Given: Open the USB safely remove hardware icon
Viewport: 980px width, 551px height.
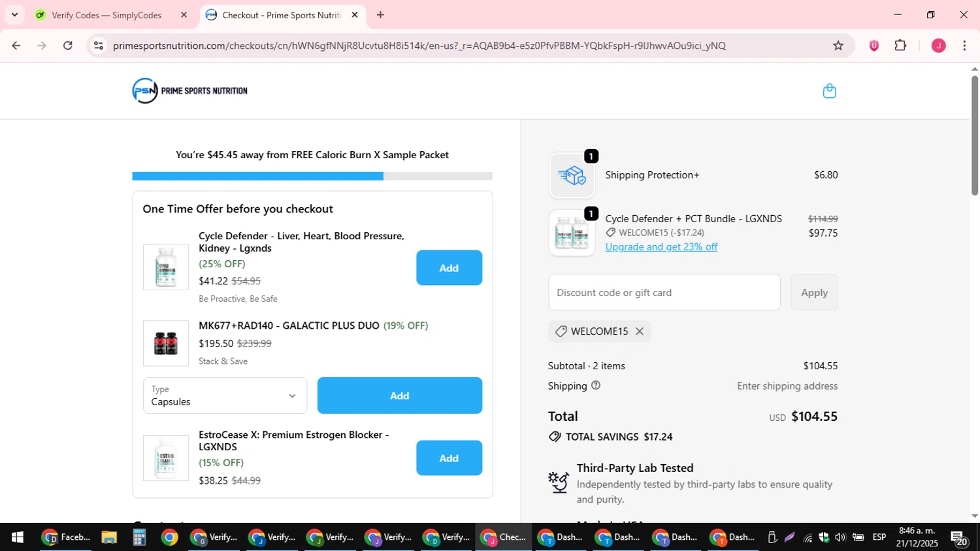Looking at the screenshot, I should pyautogui.click(x=772, y=537).
